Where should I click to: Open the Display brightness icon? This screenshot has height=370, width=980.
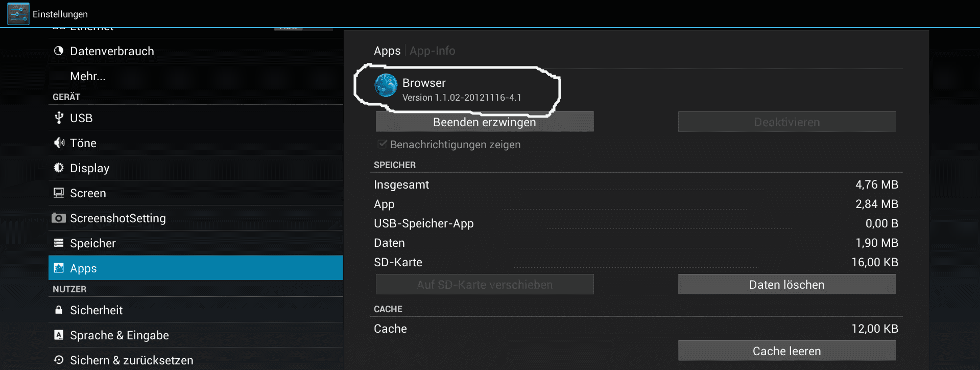(x=59, y=168)
